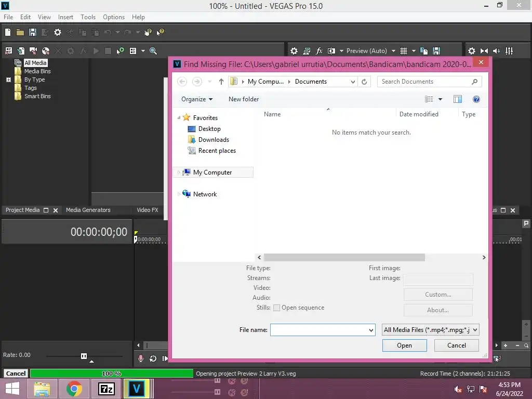This screenshot has width=532, height=399.
Task: Open the Mixing Console faders icon
Action: tap(509, 51)
